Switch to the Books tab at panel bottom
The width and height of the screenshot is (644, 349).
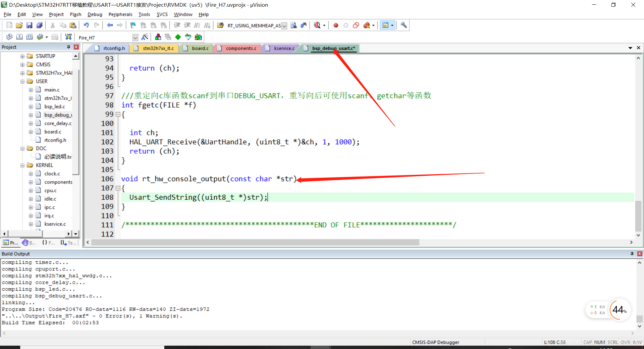29,243
